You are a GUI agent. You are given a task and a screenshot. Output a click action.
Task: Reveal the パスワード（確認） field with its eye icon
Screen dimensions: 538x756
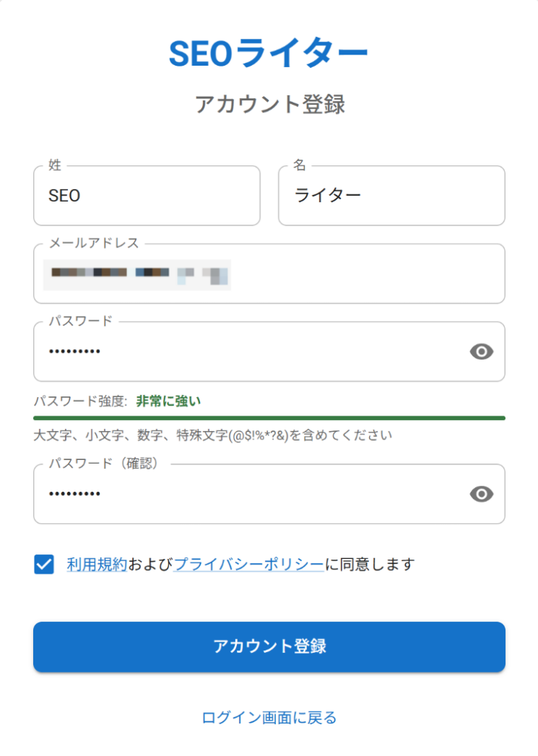(481, 495)
